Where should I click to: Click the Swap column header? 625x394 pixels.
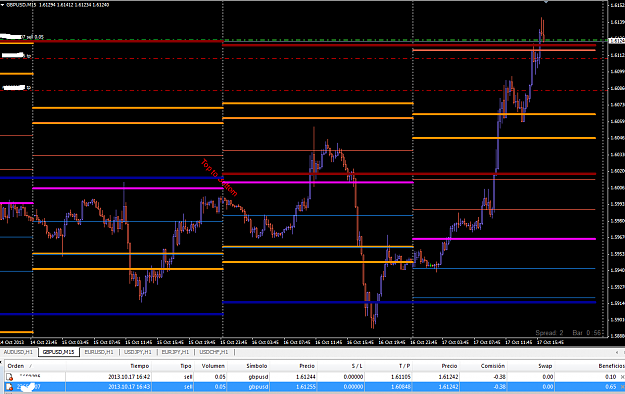(545, 366)
